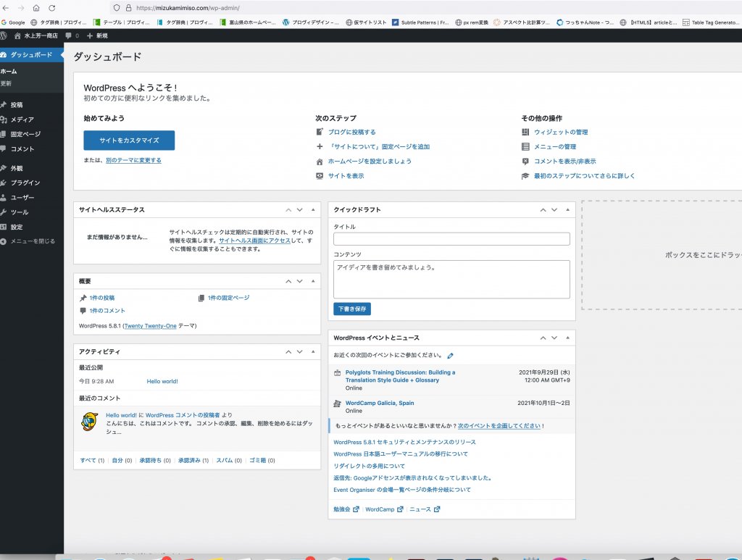Click the browser reload icon
Viewport: 742px width, 560px height.
(x=51, y=8)
